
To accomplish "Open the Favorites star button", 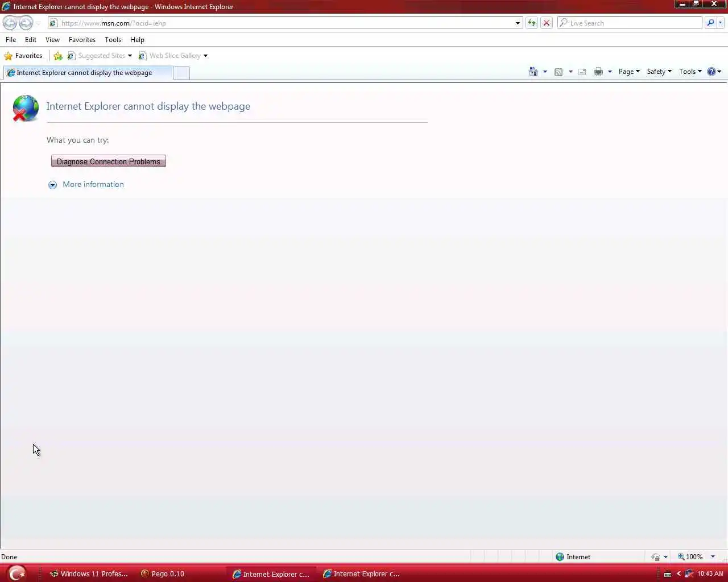I will pos(23,56).
